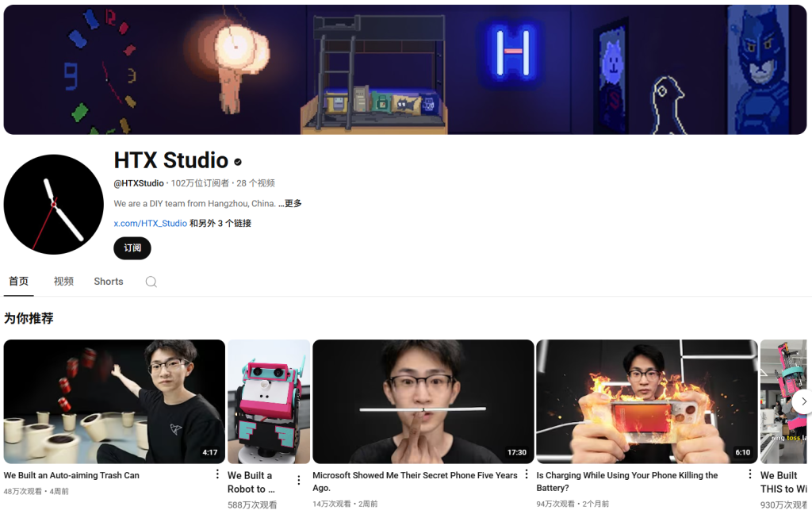Open options menu for Auto-aiming Trash Can video
The height and width of the screenshot is (518, 812).
pos(217,474)
